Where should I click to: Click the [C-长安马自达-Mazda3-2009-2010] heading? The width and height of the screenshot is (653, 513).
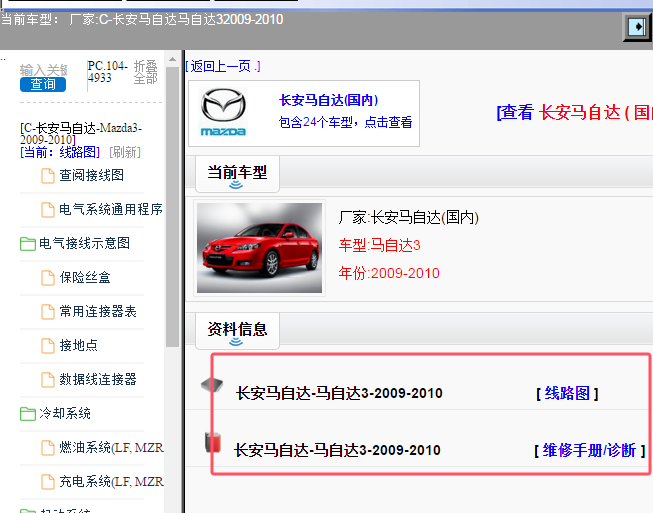(x=81, y=134)
